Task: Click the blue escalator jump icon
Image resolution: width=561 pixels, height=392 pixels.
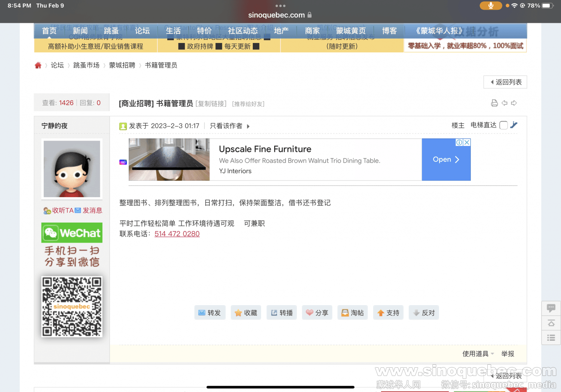Action: coord(514,125)
